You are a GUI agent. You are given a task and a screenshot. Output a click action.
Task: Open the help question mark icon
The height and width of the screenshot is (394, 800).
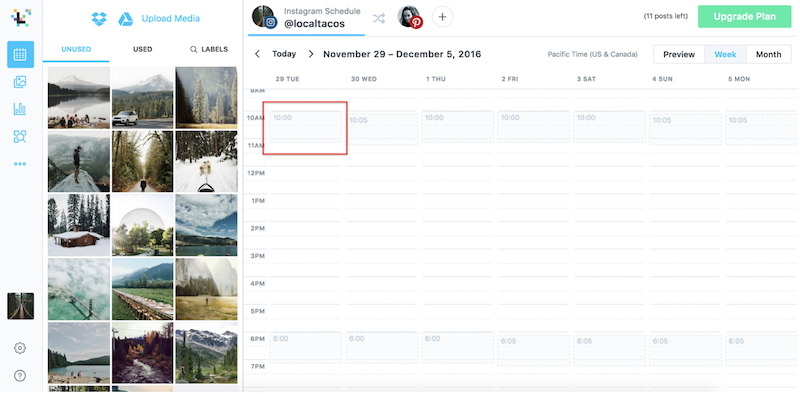pyautogui.click(x=20, y=376)
